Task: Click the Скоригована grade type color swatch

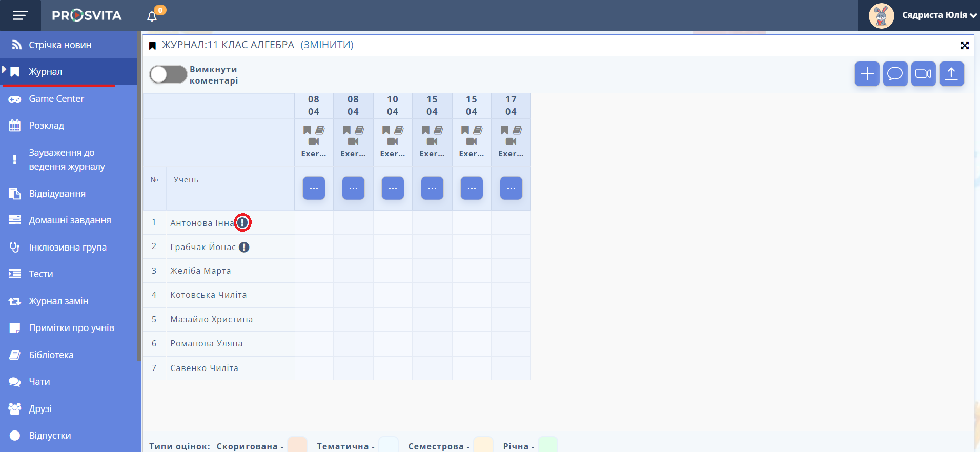Action: click(297, 445)
